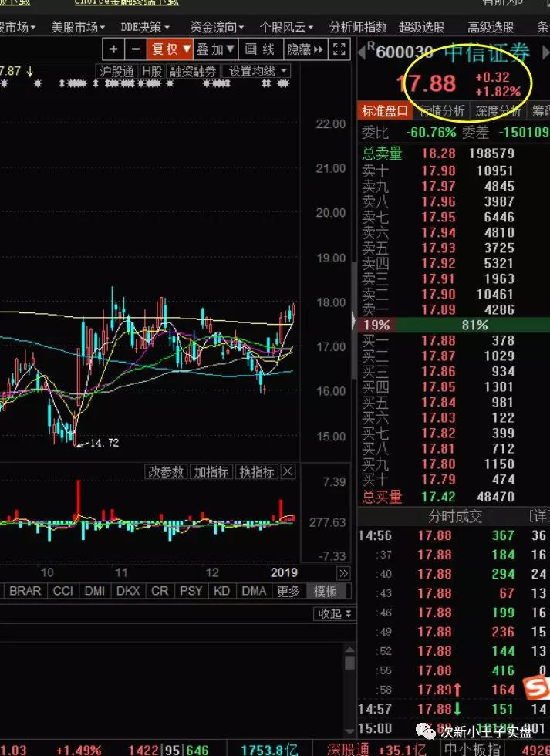Click the 分时成交 section header
550x756 pixels.
pos(455,516)
